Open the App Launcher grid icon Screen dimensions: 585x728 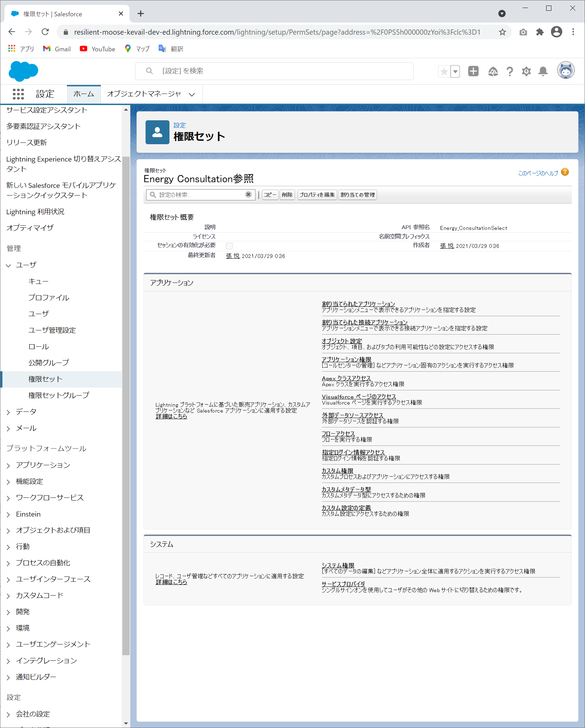point(18,94)
